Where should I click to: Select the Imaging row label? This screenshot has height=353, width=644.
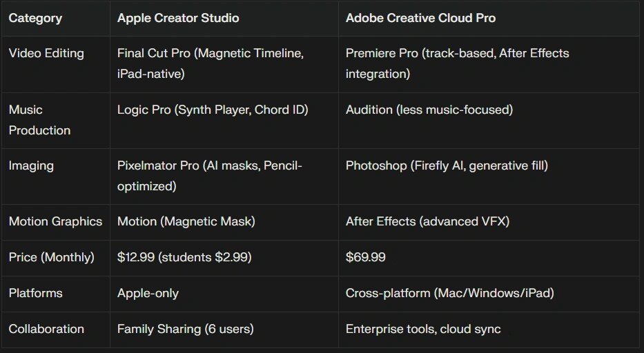pos(31,165)
